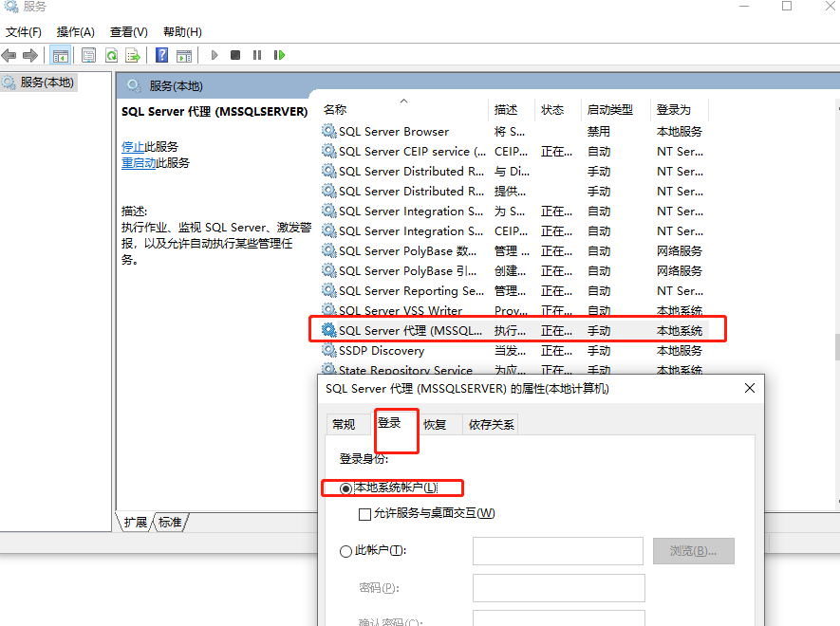Click the gear icon of SQL Server CEIP service
The width and height of the screenshot is (840, 626).
(328, 151)
